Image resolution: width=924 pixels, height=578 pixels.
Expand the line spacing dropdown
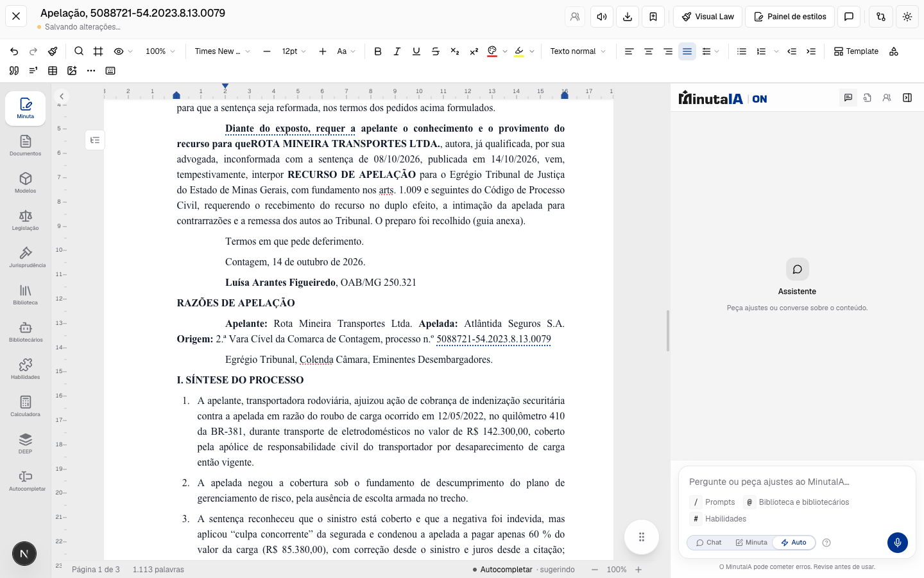[711, 51]
